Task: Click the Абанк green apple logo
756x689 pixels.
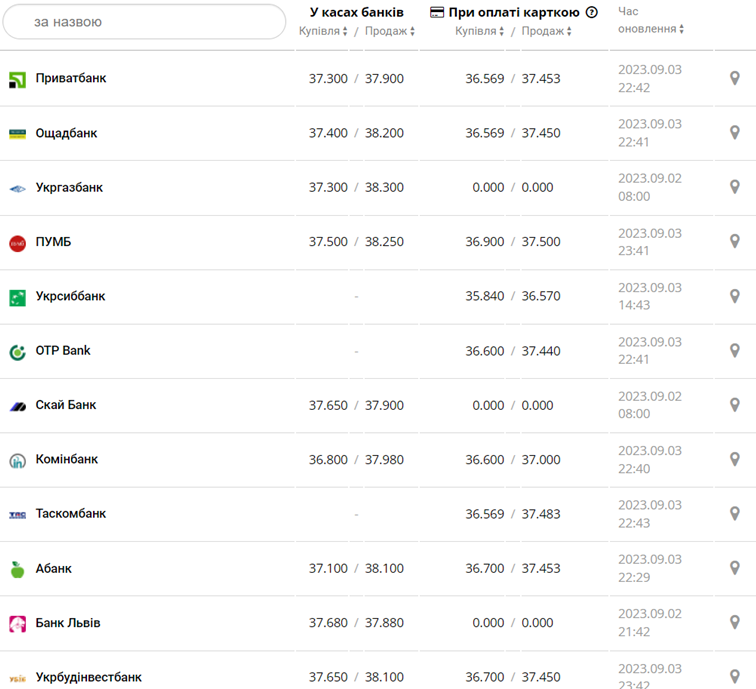Action: click(x=17, y=569)
